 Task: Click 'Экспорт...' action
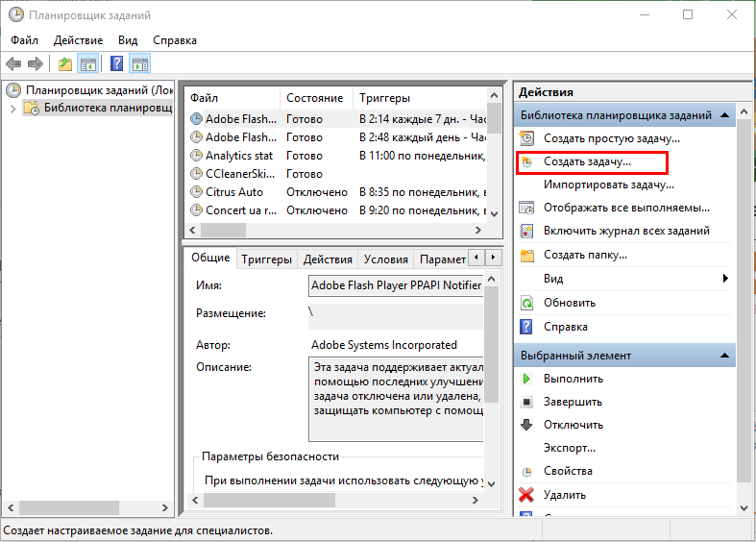tap(570, 448)
